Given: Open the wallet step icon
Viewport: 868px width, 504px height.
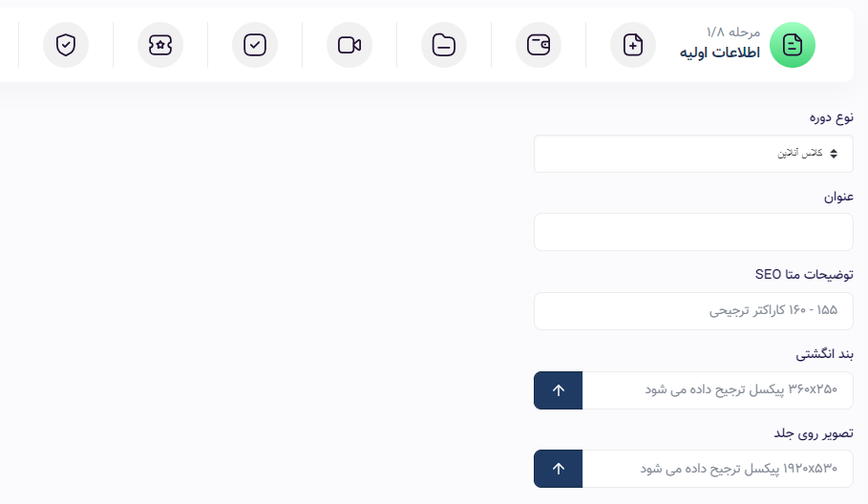Looking at the screenshot, I should pos(538,45).
